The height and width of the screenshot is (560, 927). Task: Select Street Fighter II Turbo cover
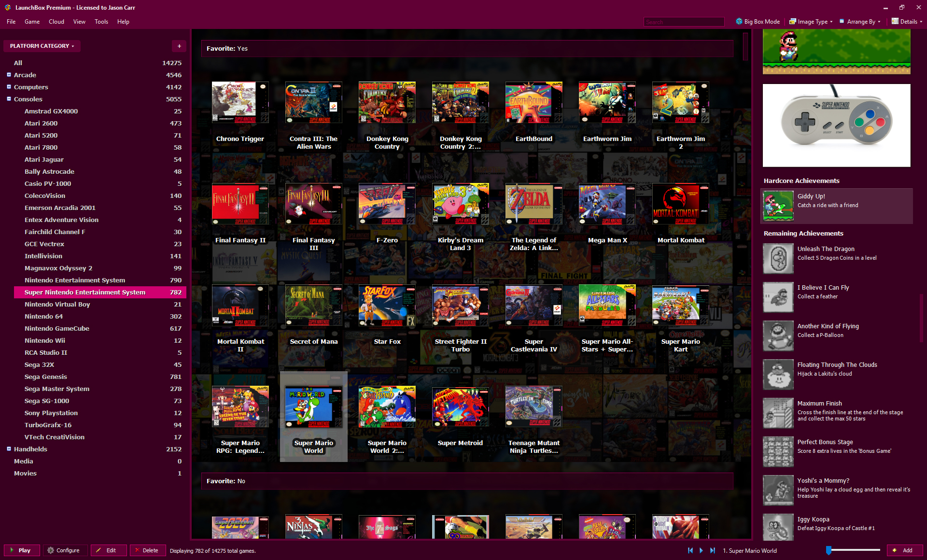[x=461, y=305]
